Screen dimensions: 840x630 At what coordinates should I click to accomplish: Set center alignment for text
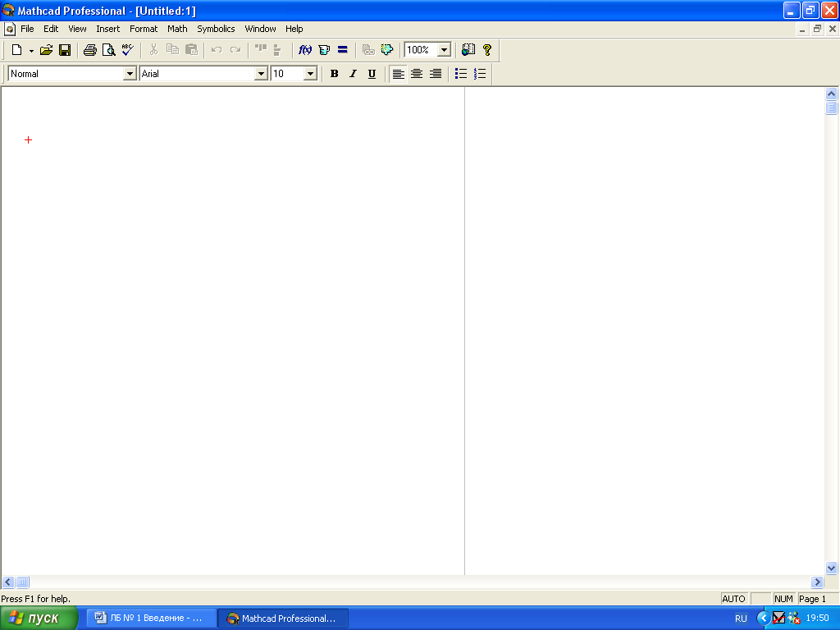417,74
